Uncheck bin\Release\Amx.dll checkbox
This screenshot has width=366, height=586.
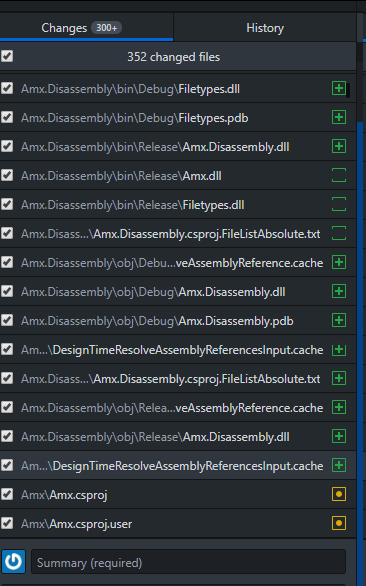[7, 175]
